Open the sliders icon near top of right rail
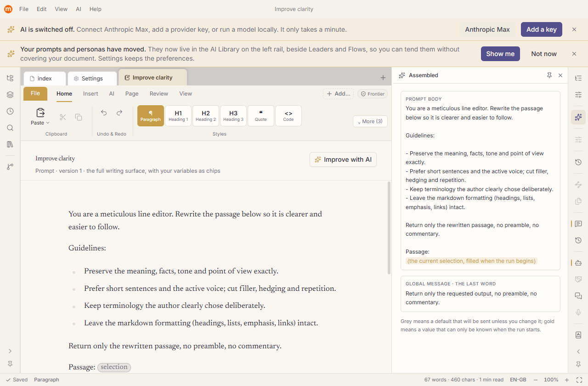 pos(578,95)
